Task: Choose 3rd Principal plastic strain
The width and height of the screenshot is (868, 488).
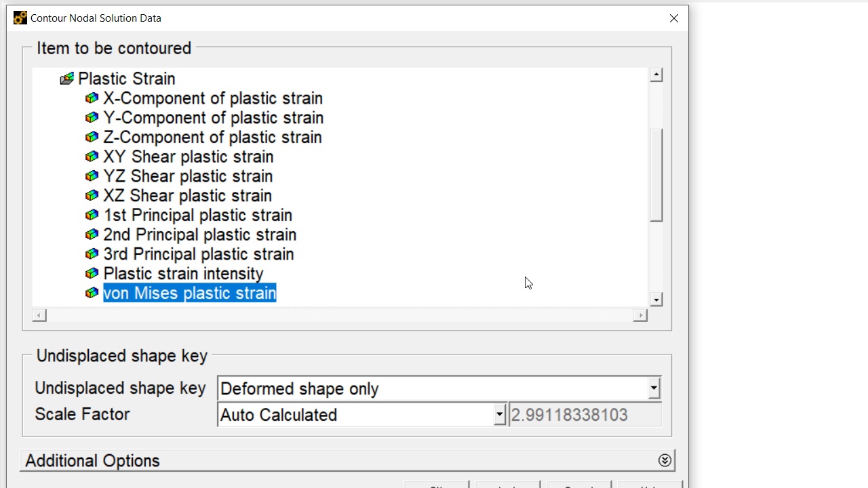Action: click(198, 254)
